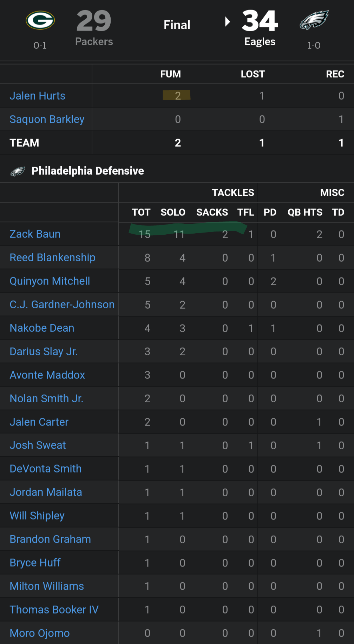
Task: Click the SACKS column header
Action: (212, 212)
